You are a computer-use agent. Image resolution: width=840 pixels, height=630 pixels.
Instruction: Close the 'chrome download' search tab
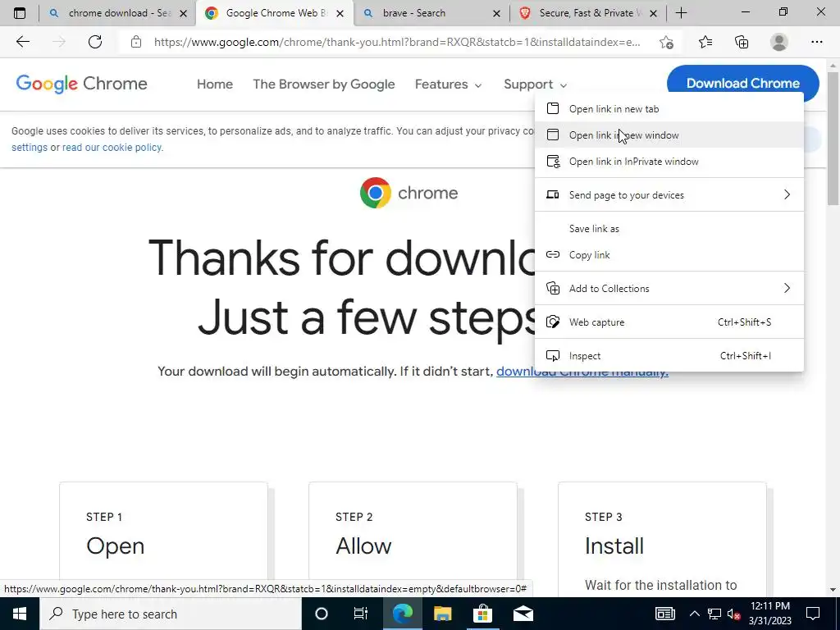point(183,13)
